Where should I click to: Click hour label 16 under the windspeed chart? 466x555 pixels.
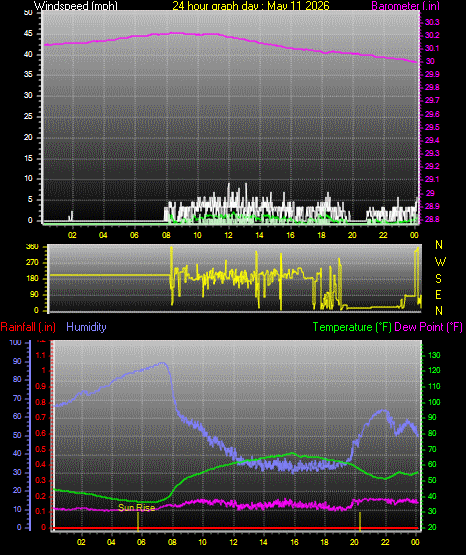pyautogui.click(x=290, y=235)
